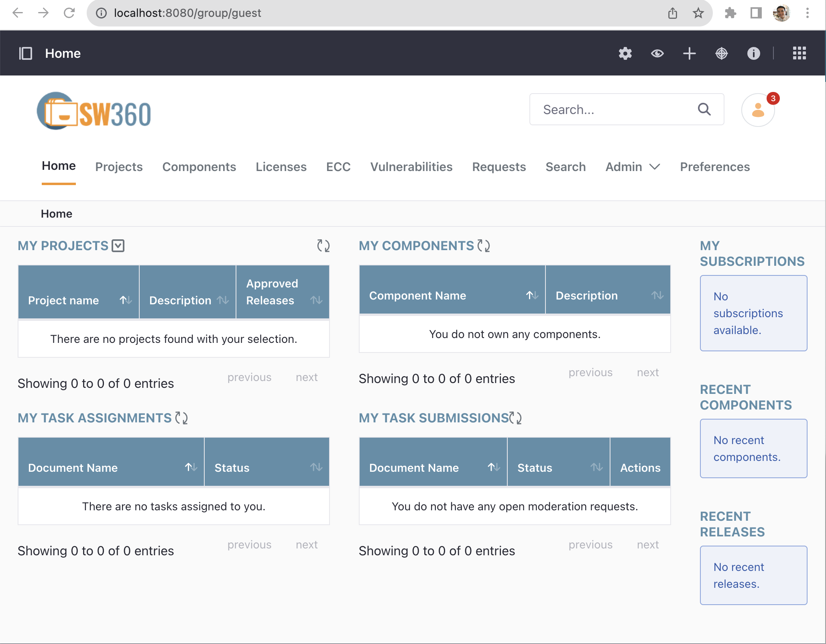
Task: Click previous under My Projects table
Action: pyautogui.click(x=249, y=377)
